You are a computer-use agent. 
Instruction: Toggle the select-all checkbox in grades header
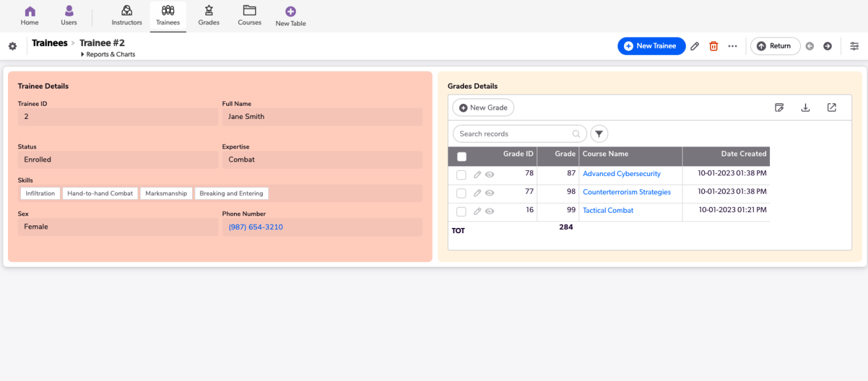coord(462,156)
